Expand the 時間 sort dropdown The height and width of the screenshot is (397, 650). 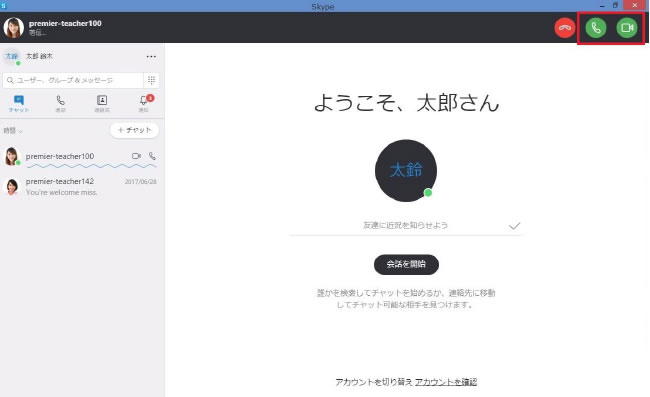pyautogui.click(x=13, y=131)
